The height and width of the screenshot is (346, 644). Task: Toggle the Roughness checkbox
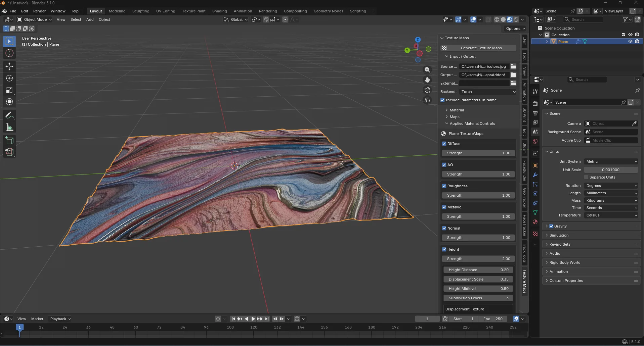click(x=444, y=186)
